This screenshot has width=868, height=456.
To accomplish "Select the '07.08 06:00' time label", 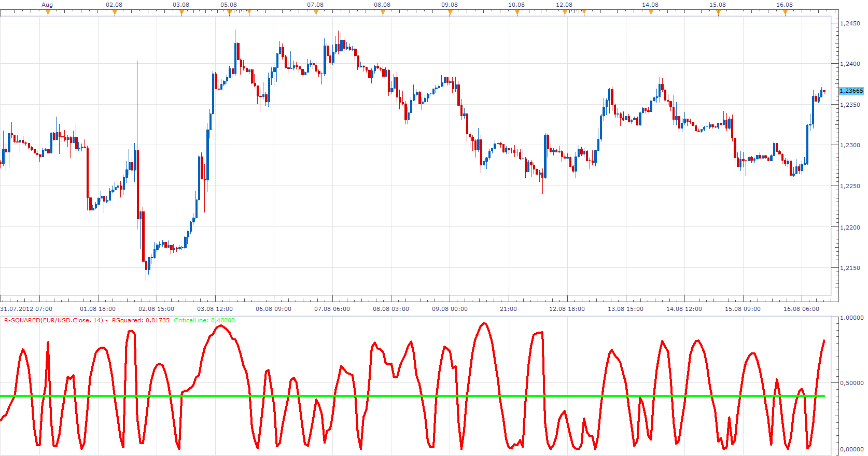I will pyautogui.click(x=332, y=309).
